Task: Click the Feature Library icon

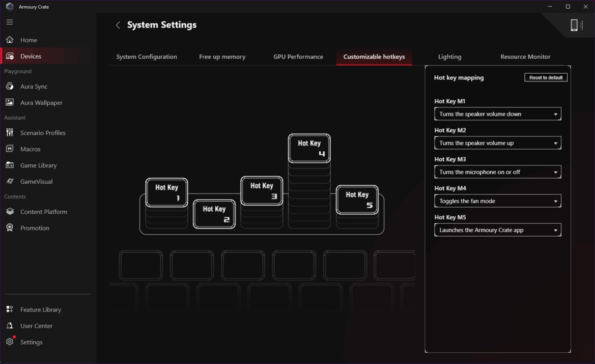Action: (x=10, y=310)
